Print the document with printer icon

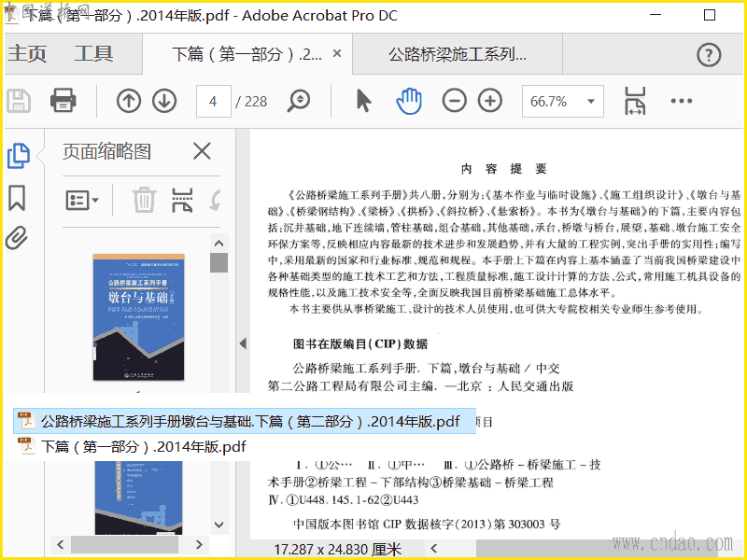pyautogui.click(x=63, y=101)
